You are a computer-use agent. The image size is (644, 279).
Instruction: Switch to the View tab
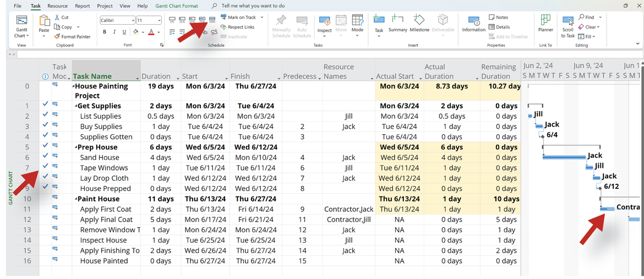coord(125,6)
